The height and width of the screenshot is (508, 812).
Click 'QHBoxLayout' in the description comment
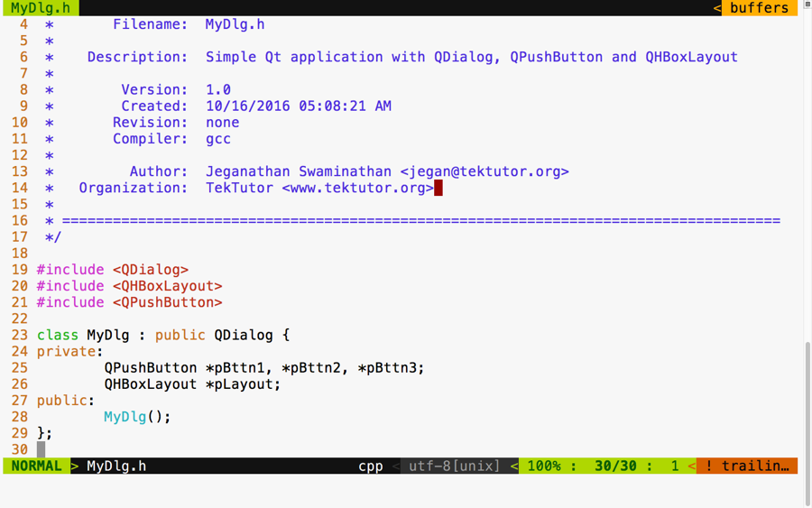691,57
